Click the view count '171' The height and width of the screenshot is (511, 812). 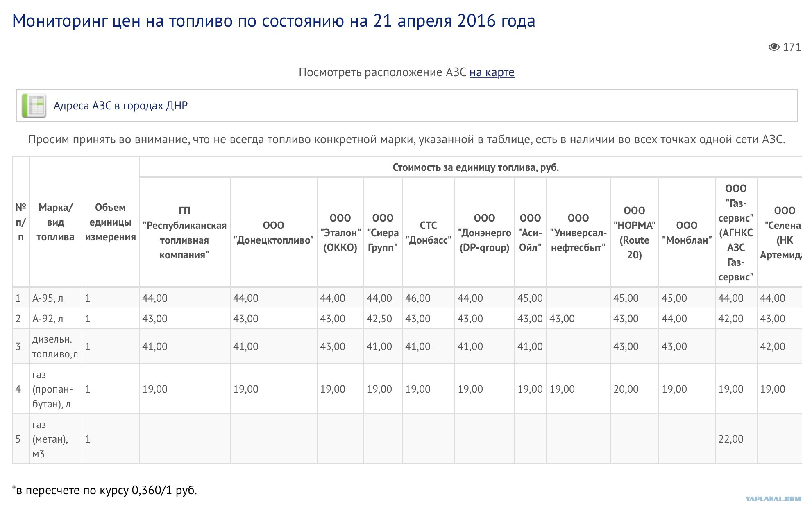[792, 47]
